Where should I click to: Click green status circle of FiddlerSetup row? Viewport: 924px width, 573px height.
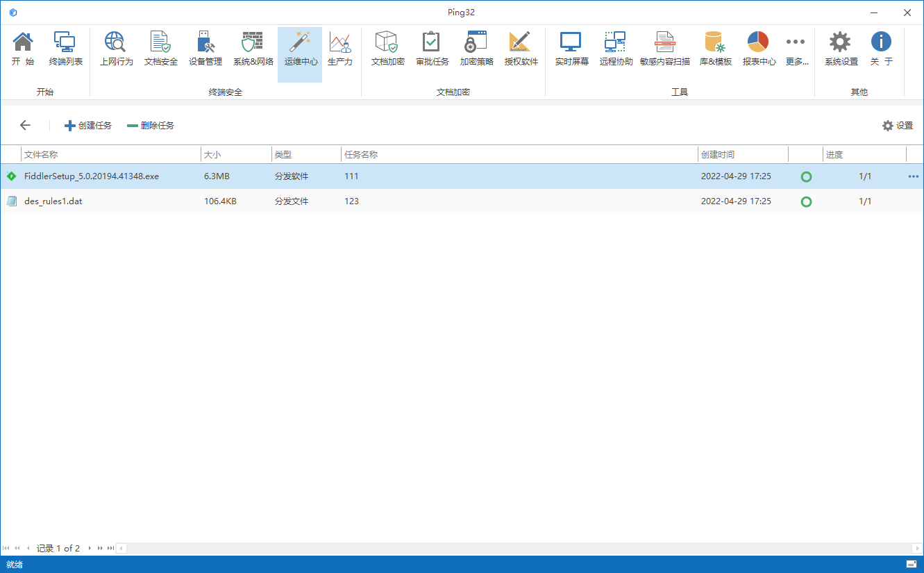click(806, 176)
